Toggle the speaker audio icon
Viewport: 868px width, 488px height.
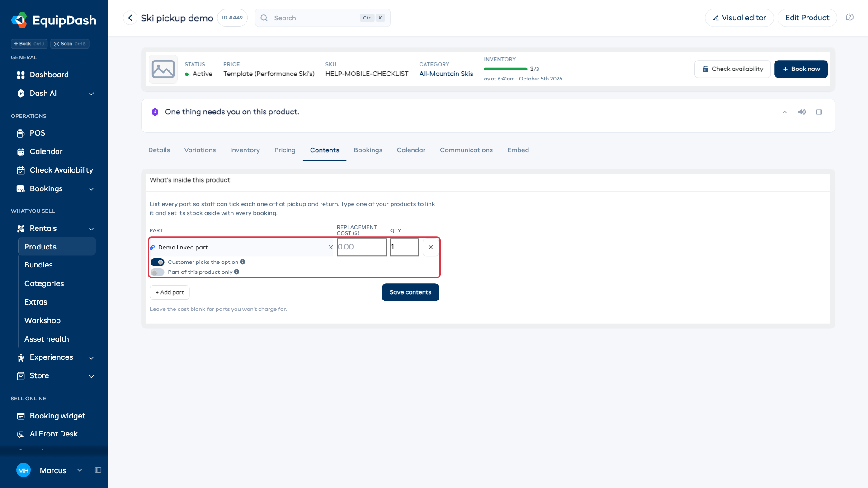(x=802, y=112)
